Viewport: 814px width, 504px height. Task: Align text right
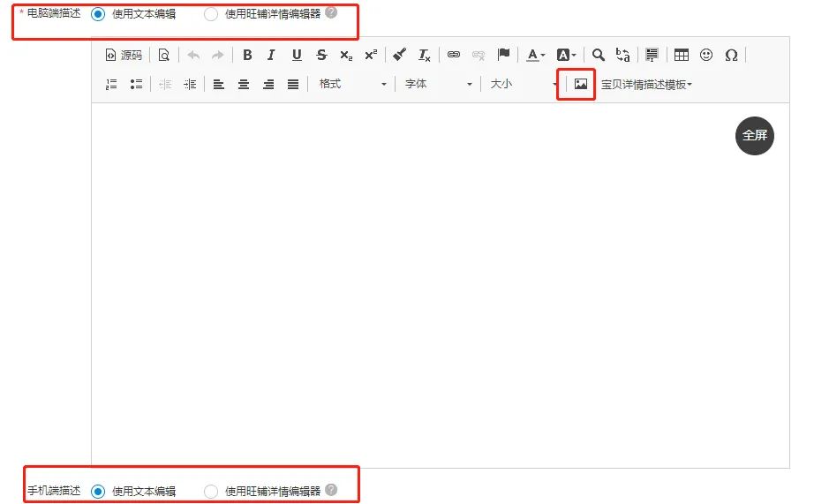[x=268, y=84]
